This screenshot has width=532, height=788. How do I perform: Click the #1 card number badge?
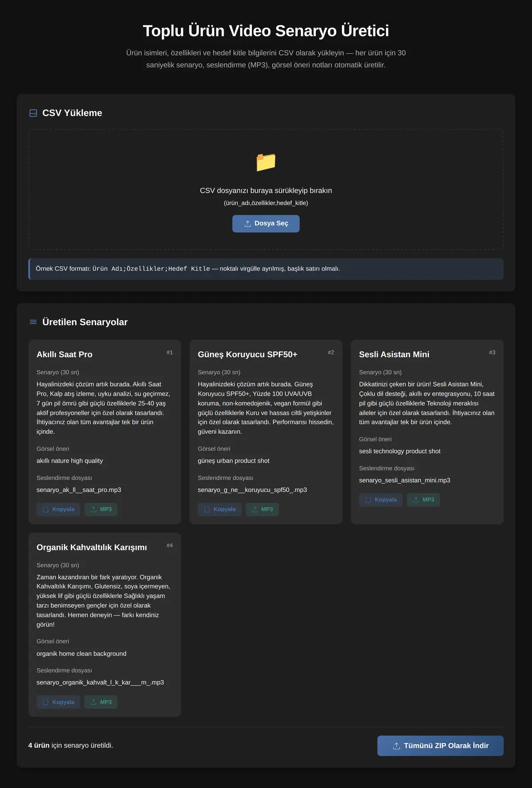[170, 353]
